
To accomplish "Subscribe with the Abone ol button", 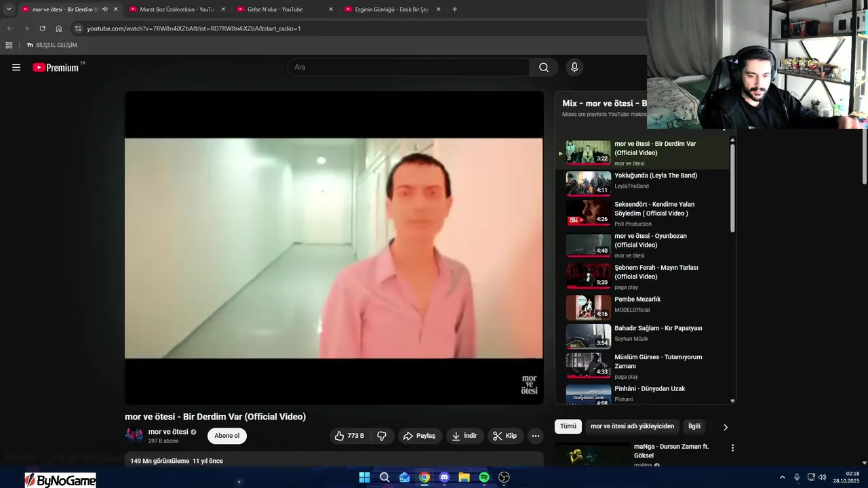I will (x=226, y=436).
